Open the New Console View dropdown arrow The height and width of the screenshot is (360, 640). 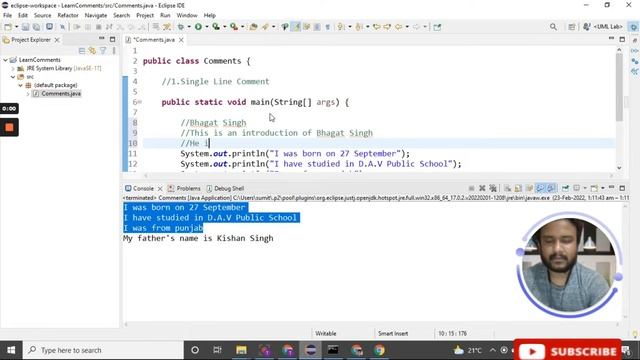point(602,188)
